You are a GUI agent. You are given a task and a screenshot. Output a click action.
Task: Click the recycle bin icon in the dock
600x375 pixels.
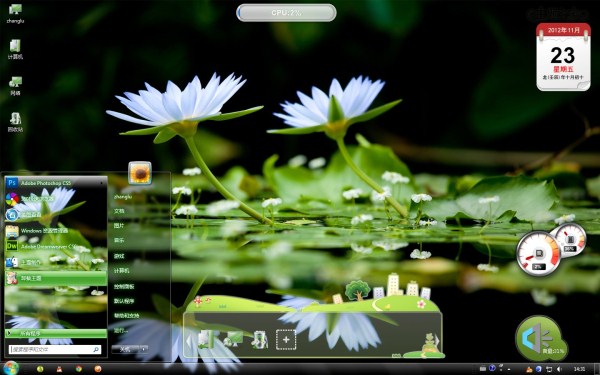[259, 339]
